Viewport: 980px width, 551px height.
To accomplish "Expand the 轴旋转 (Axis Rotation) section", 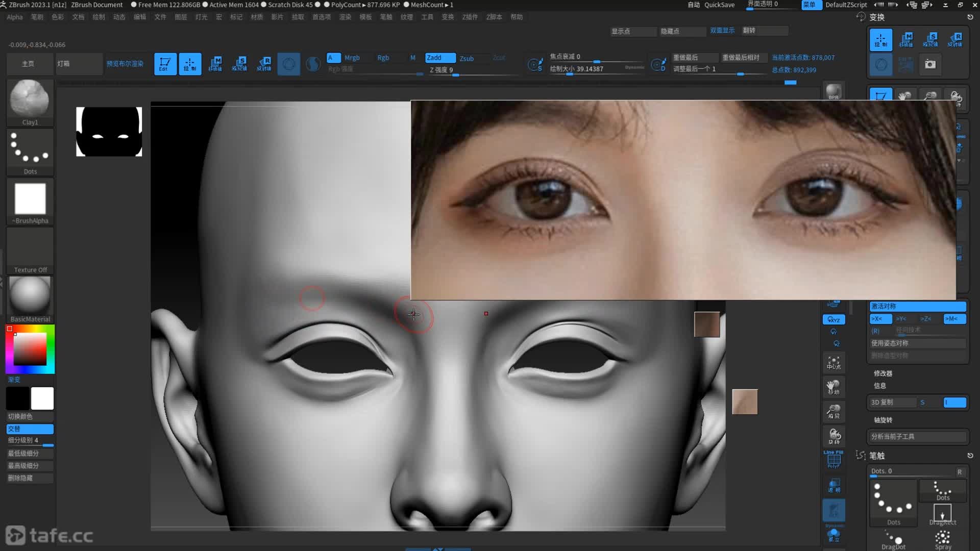I will pyautogui.click(x=883, y=420).
